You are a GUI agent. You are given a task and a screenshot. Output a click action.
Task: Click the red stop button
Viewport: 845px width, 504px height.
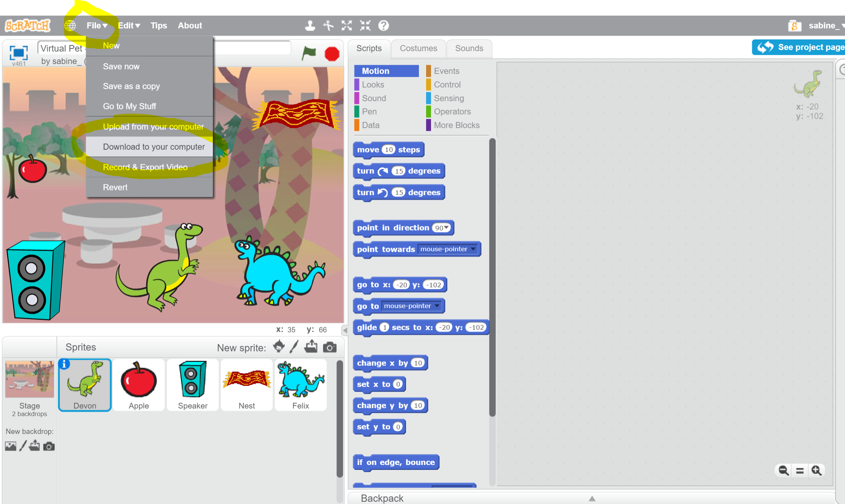pyautogui.click(x=332, y=54)
